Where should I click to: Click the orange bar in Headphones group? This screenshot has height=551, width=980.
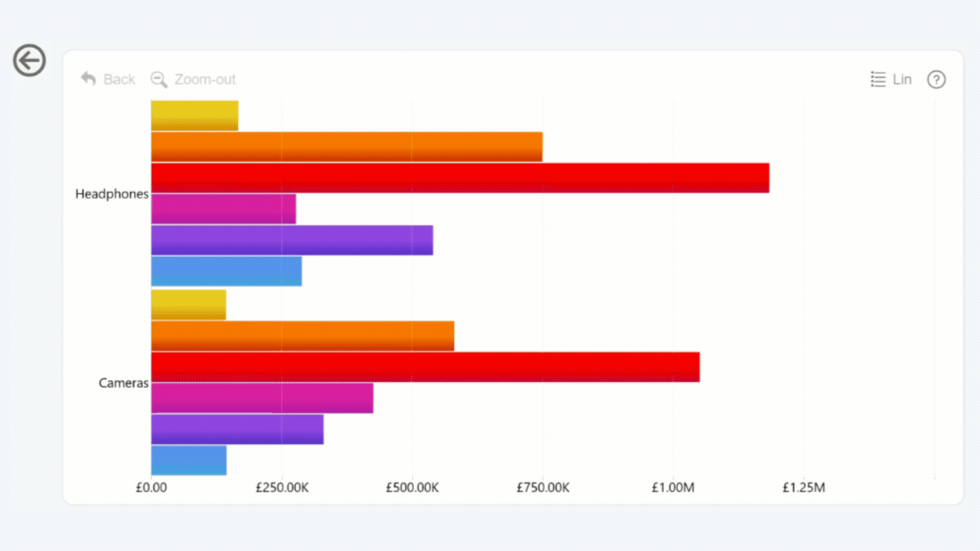[x=346, y=147]
